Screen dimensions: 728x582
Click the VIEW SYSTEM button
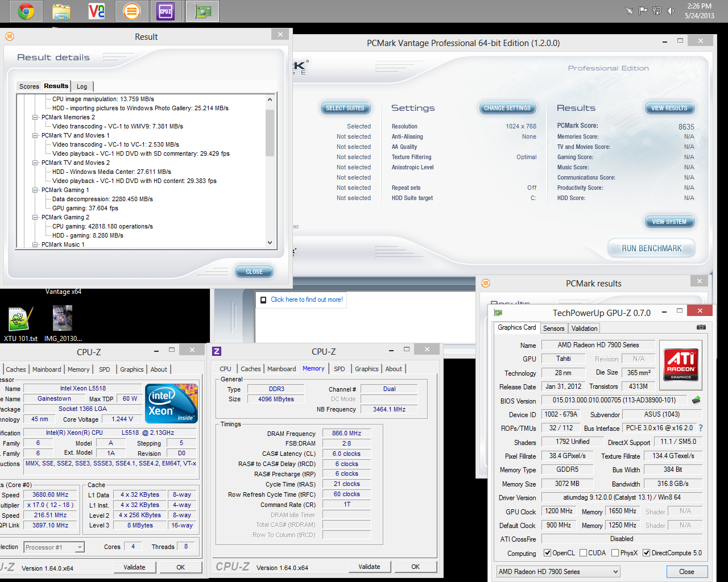click(x=669, y=222)
